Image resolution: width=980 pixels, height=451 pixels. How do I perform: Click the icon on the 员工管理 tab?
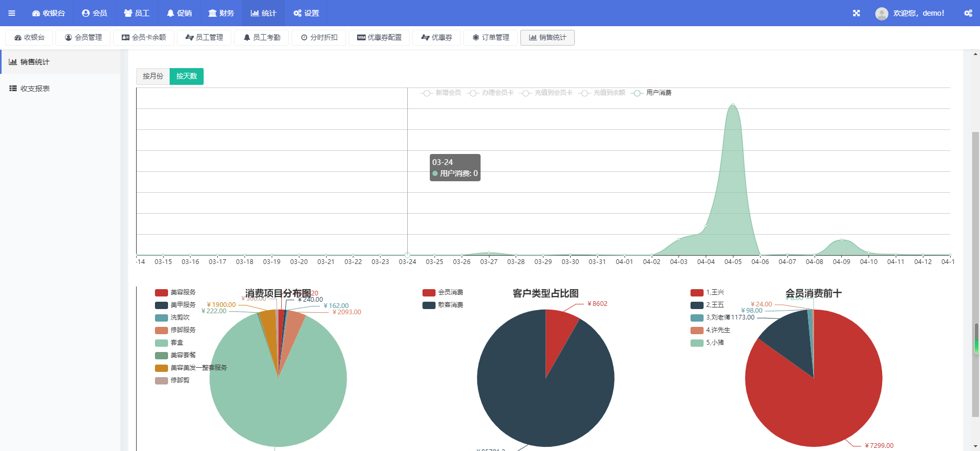pyautogui.click(x=190, y=38)
